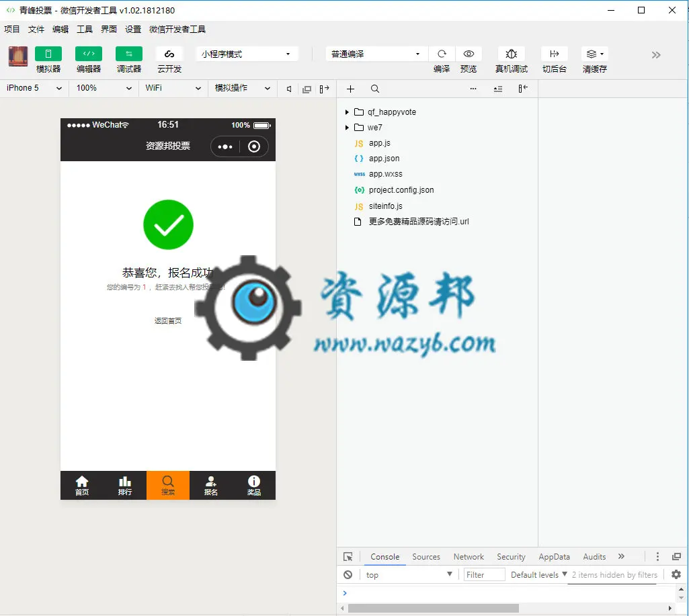
Task: Click the project avatar thumbnail
Action: coord(18,56)
